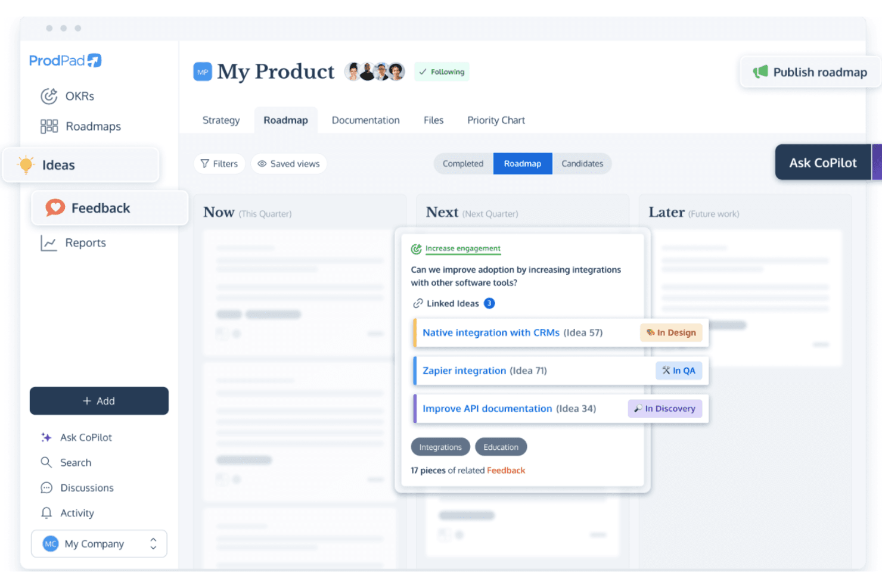Screen dimensions: 882x588
Task: Open the related Feedback link
Action: pyautogui.click(x=506, y=471)
